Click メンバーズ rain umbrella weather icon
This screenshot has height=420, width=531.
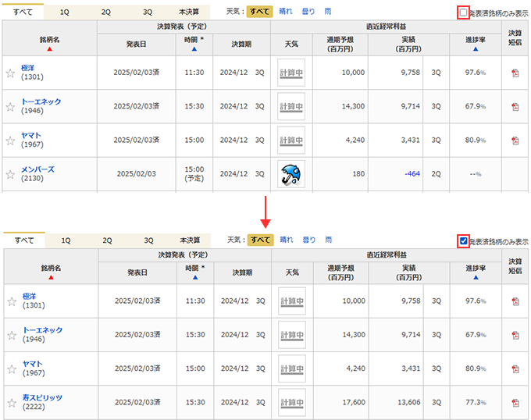point(291,174)
